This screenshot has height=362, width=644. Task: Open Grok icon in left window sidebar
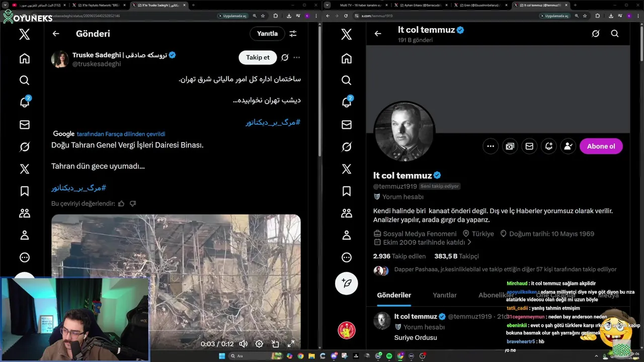(x=24, y=147)
